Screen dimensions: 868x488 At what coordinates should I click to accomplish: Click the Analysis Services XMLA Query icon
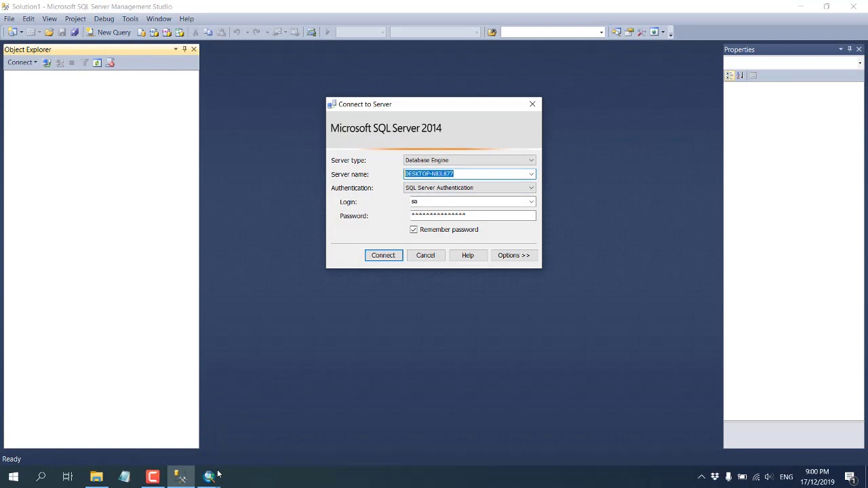click(180, 32)
